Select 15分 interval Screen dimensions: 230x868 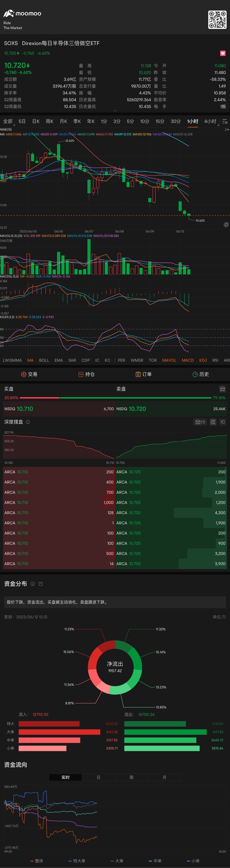click(160, 121)
